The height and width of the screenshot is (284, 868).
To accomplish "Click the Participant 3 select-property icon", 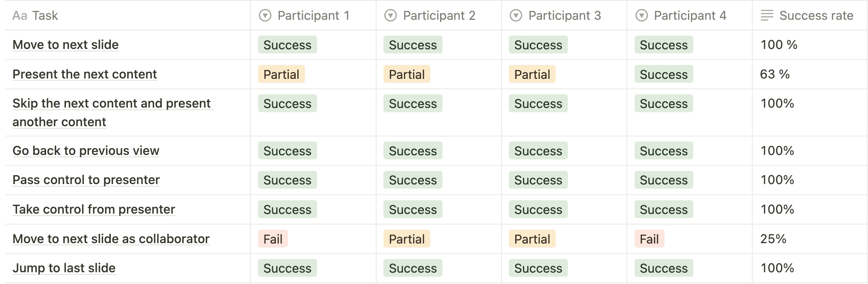I will 516,16.
